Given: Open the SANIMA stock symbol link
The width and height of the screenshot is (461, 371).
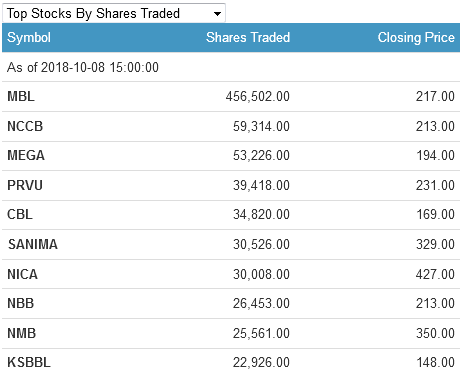Looking at the screenshot, I should (x=33, y=244).
